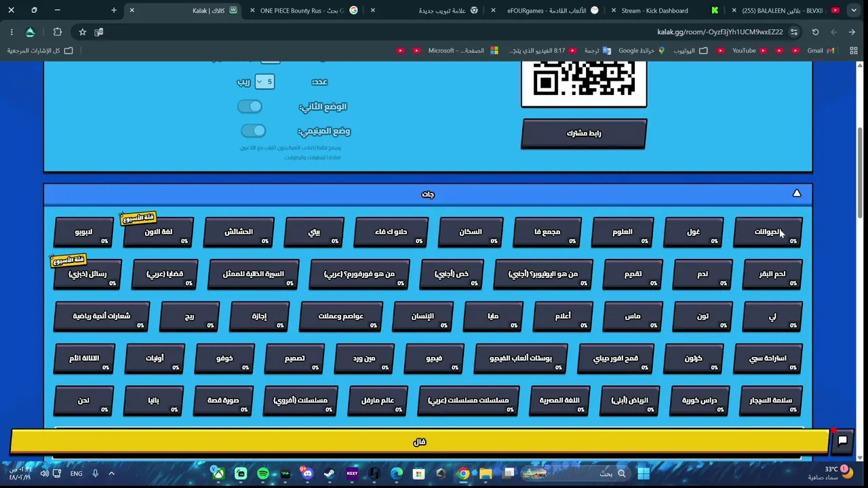Toggle the الوضع الثنائي switch
The height and width of the screenshot is (488, 868).
[x=250, y=106]
